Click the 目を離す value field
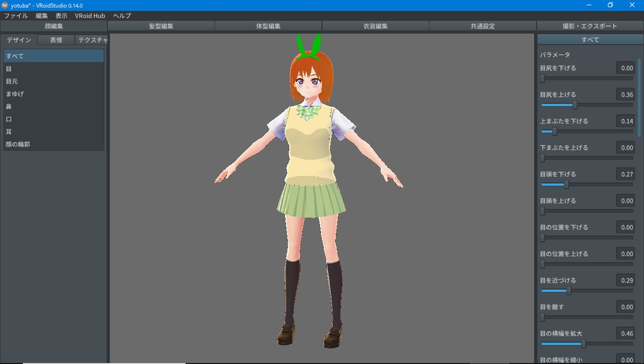Viewport: 644px width, 364px height. coord(626,307)
